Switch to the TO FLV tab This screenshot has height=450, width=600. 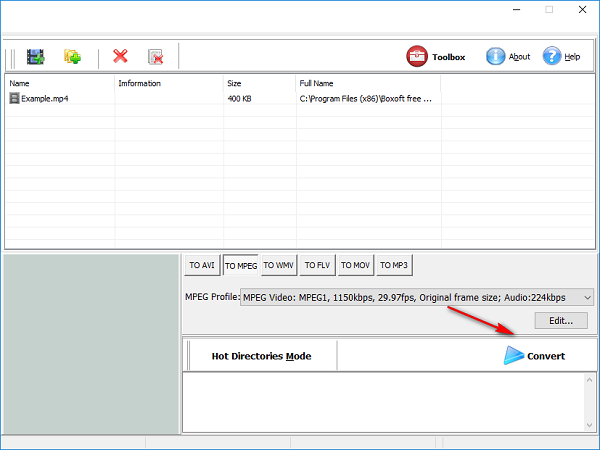point(317,265)
